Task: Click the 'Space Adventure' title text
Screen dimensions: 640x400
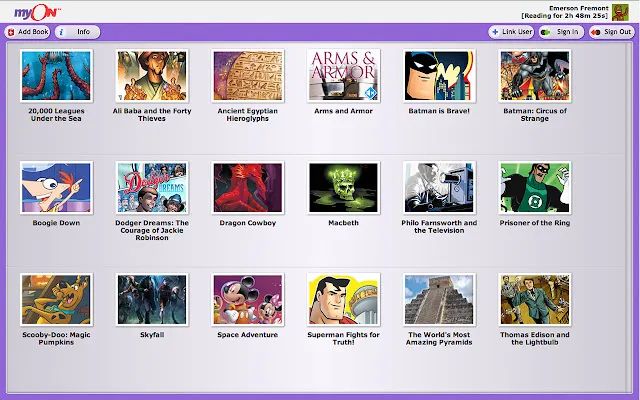Action: (248, 335)
